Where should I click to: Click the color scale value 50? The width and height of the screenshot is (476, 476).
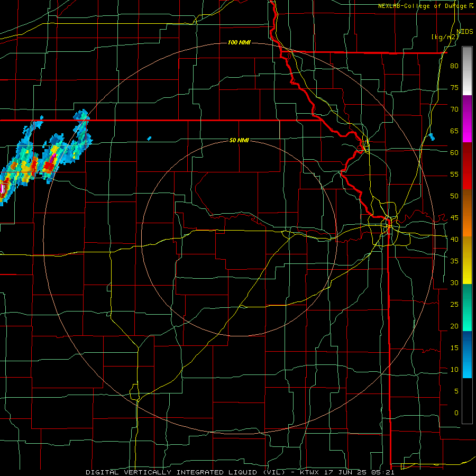point(454,196)
